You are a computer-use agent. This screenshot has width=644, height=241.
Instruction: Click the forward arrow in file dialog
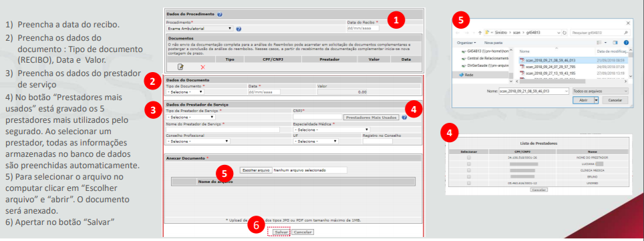pos(466,33)
